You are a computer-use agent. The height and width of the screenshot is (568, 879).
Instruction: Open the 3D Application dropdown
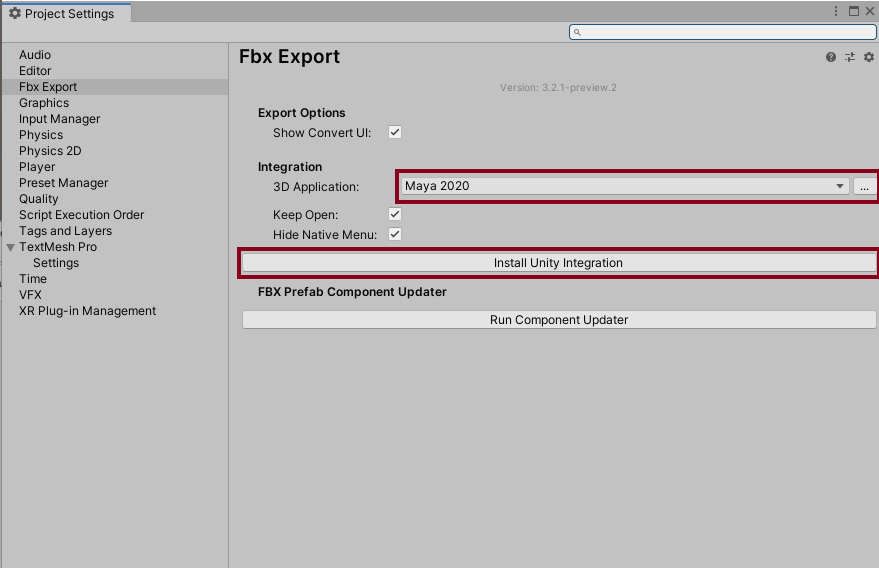pyautogui.click(x=624, y=186)
